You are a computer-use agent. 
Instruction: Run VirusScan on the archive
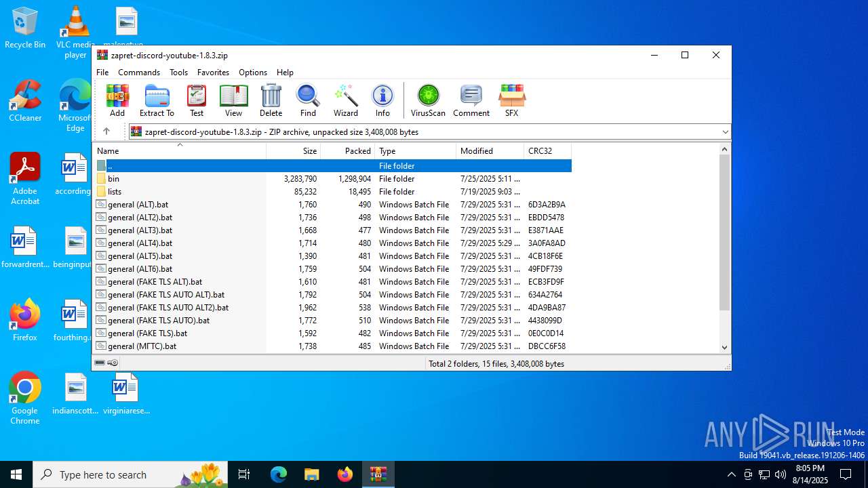coord(428,101)
